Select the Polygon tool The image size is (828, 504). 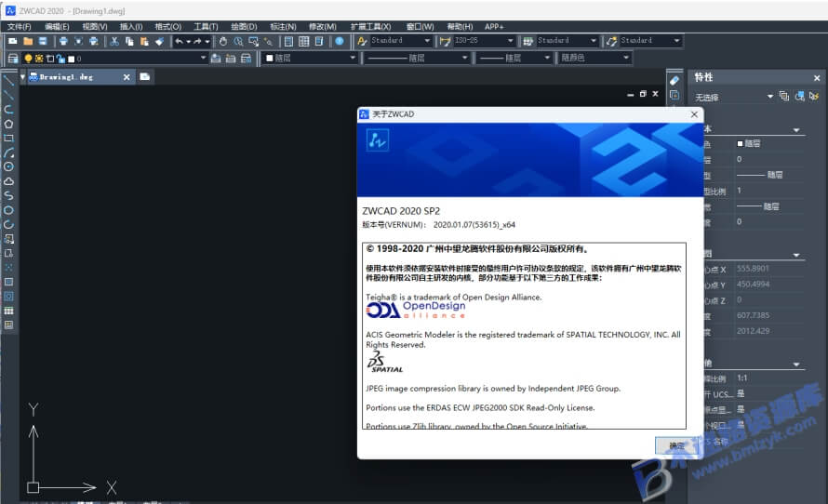point(8,124)
